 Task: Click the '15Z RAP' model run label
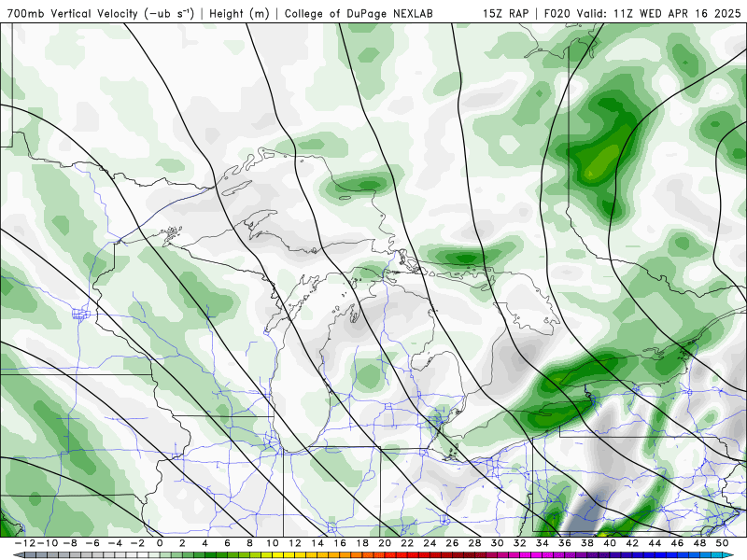click(505, 13)
